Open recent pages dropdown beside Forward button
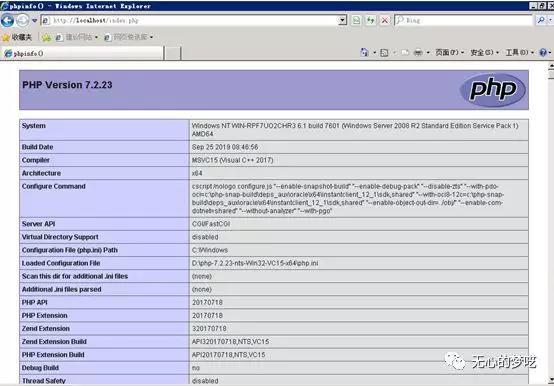This screenshot has width=554, height=386. [x=34, y=20]
